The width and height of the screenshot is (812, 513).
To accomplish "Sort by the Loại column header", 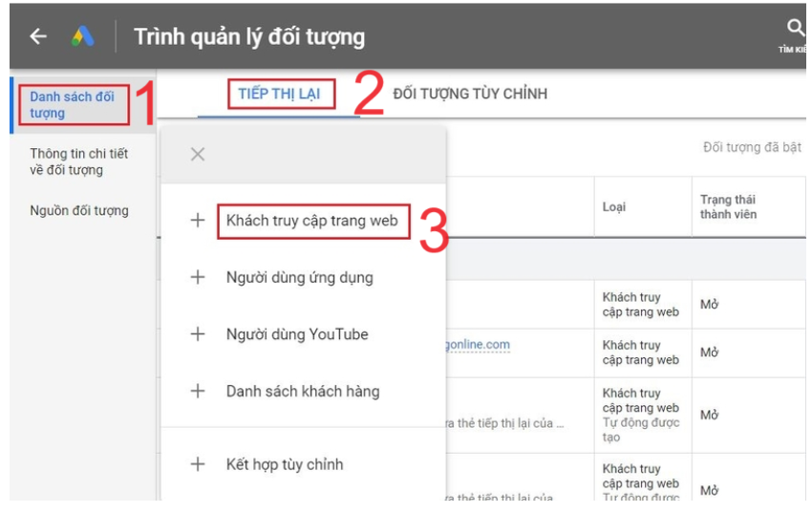I will tap(614, 206).
